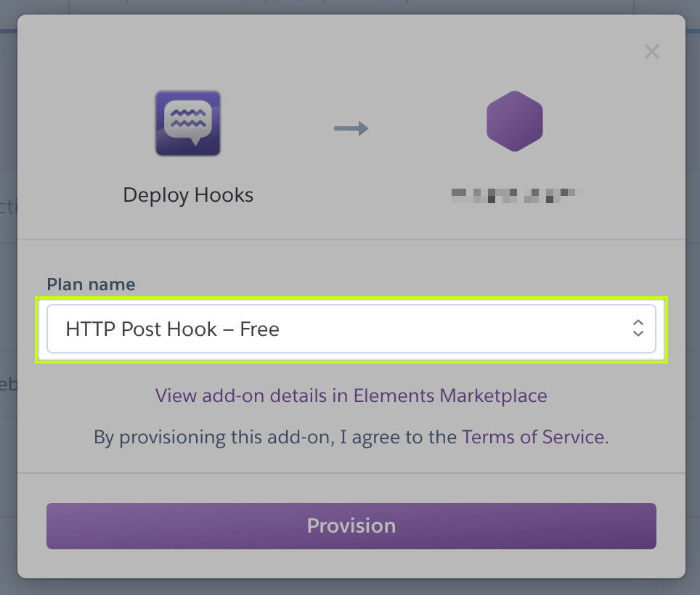
Task: Open the Terms of Service link
Action: [x=533, y=437]
